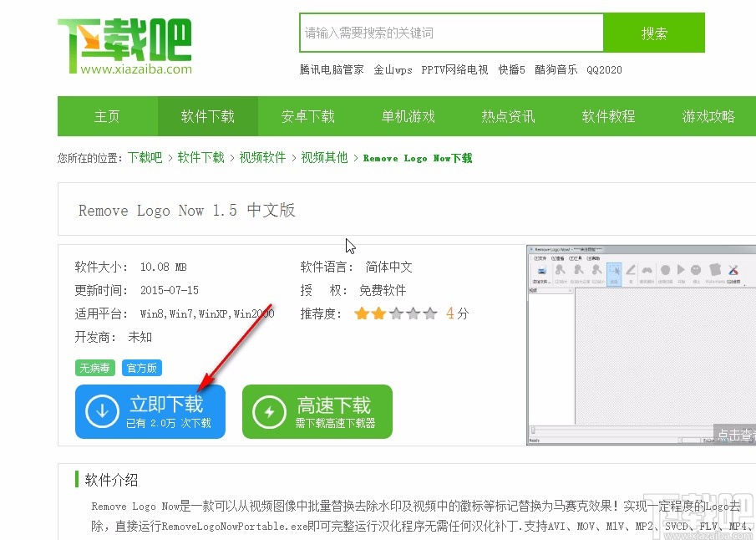Click the 点击查看 overlay on the screenshot
The image size is (756, 540).
[735, 435]
